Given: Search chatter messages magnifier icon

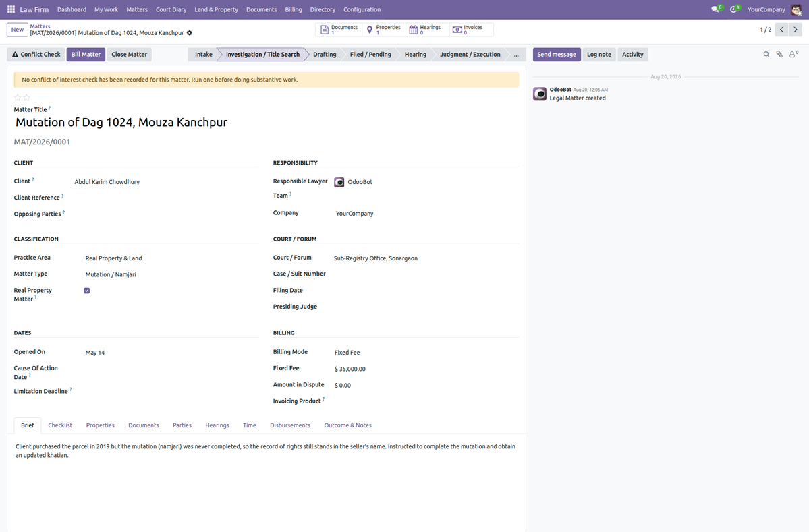Looking at the screenshot, I should (x=766, y=54).
